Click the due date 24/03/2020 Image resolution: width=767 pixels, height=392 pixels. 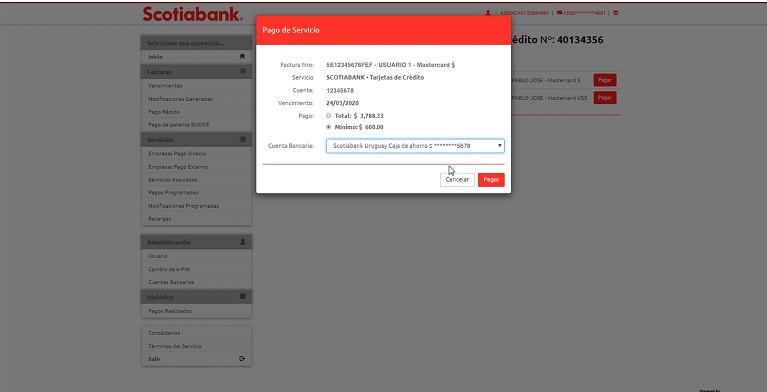[x=342, y=103]
